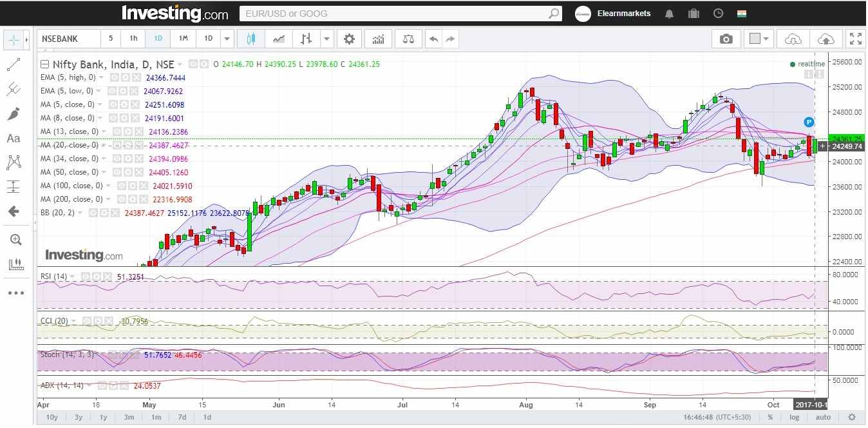This screenshot has width=868, height=428.
Task: Select the brush drawing tool
Action: pyautogui.click(x=14, y=114)
